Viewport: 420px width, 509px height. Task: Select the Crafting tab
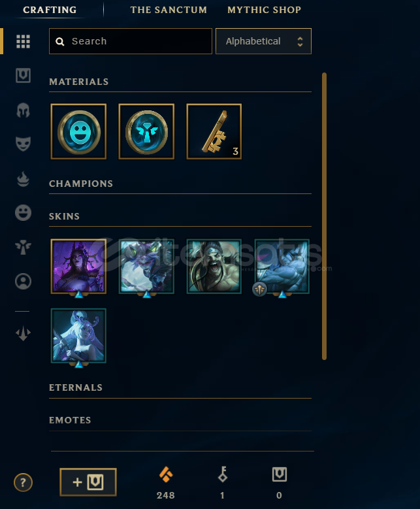pos(50,10)
